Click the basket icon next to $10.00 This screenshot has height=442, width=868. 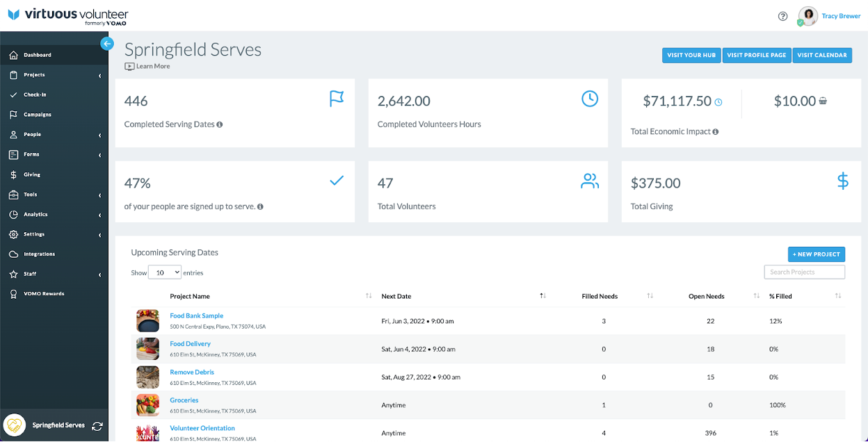pyautogui.click(x=823, y=101)
